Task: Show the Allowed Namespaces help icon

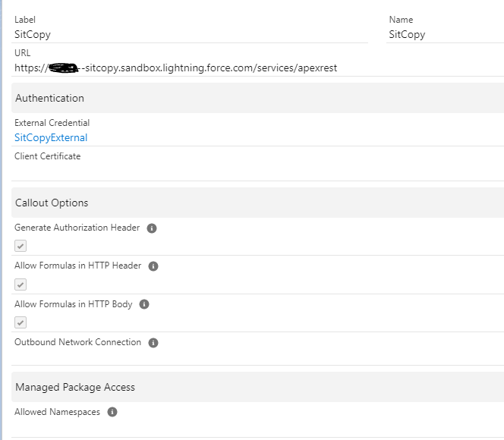Action: coord(112,413)
